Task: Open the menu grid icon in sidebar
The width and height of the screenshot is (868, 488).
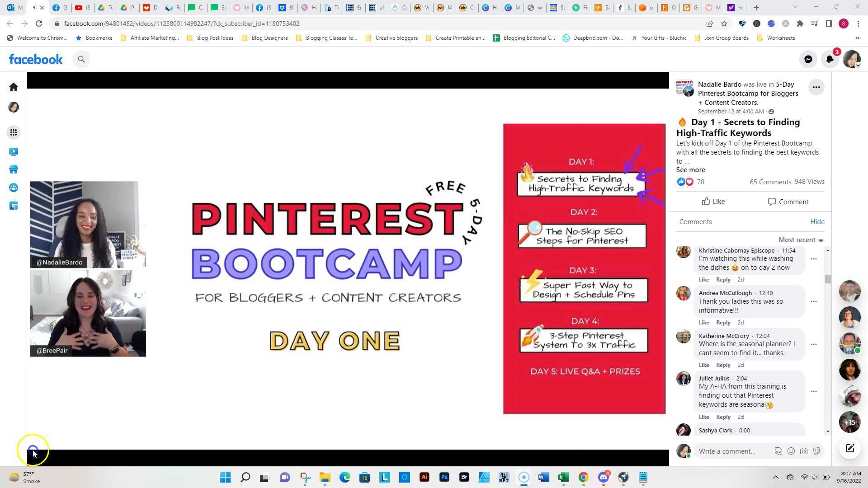Action: coord(14,132)
